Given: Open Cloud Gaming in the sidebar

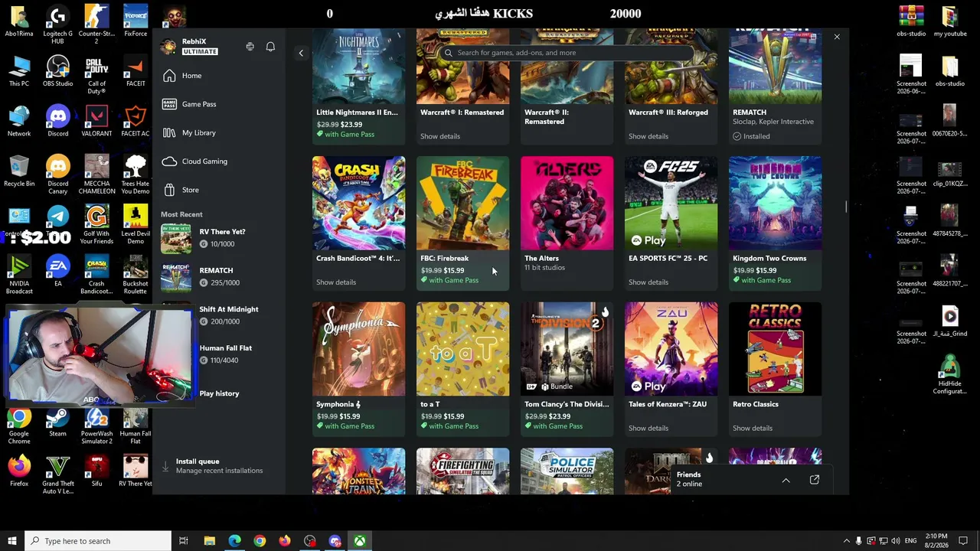Looking at the screenshot, I should (220, 161).
